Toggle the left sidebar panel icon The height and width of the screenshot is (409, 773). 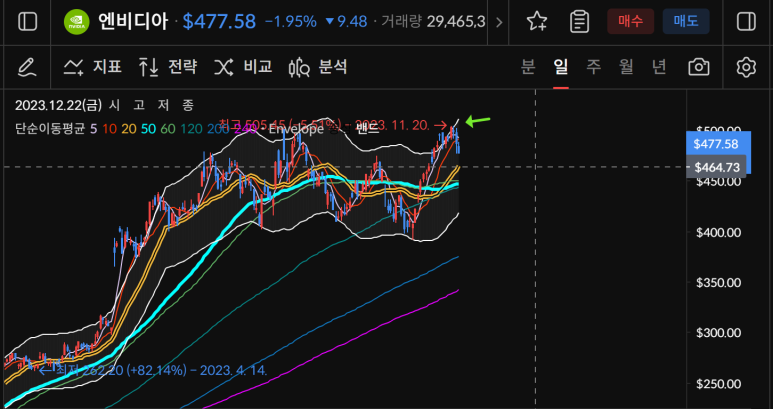pyautogui.click(x=27, y=22)
